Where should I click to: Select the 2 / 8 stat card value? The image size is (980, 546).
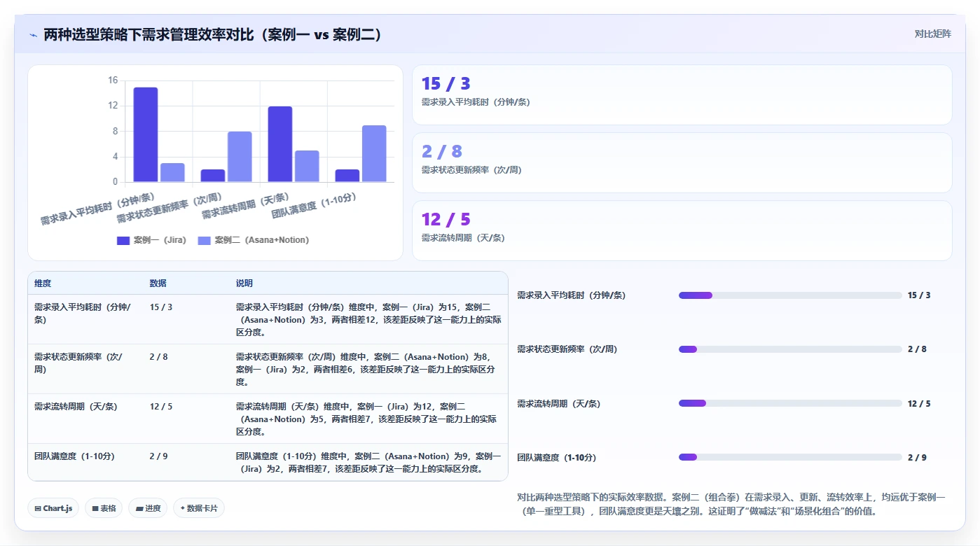pos(442,151)
